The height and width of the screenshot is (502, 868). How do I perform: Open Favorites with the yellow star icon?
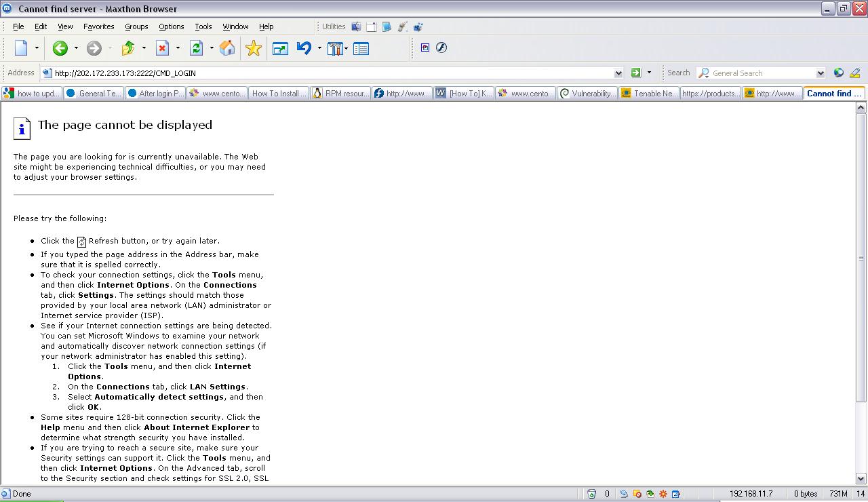(x=254, y=48)
